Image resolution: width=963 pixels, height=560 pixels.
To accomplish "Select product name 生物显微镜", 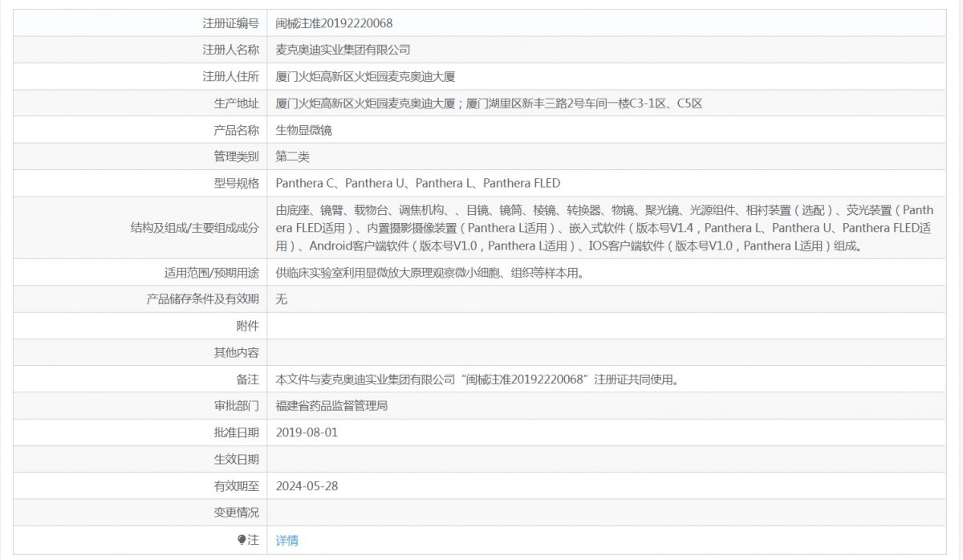I will pos(304,130).
